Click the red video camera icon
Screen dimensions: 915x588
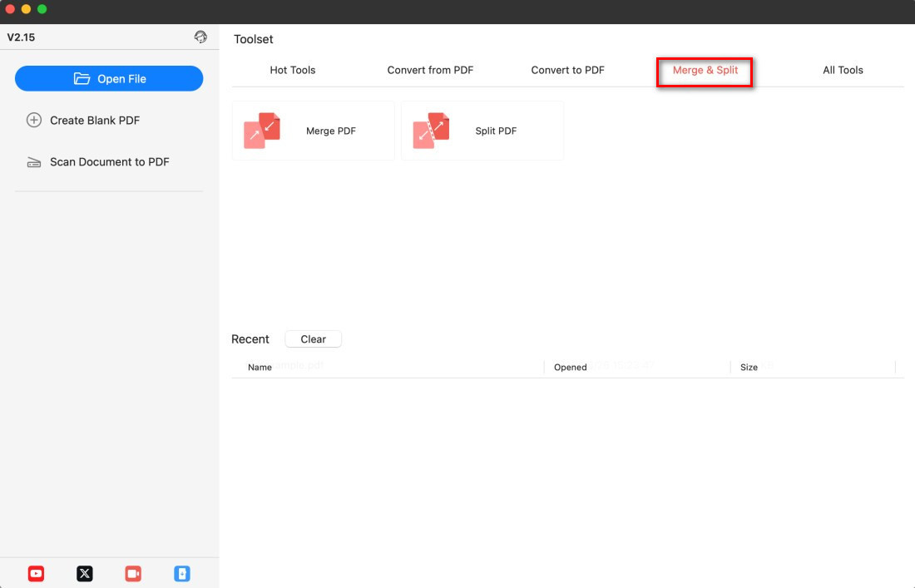[133, 573]
